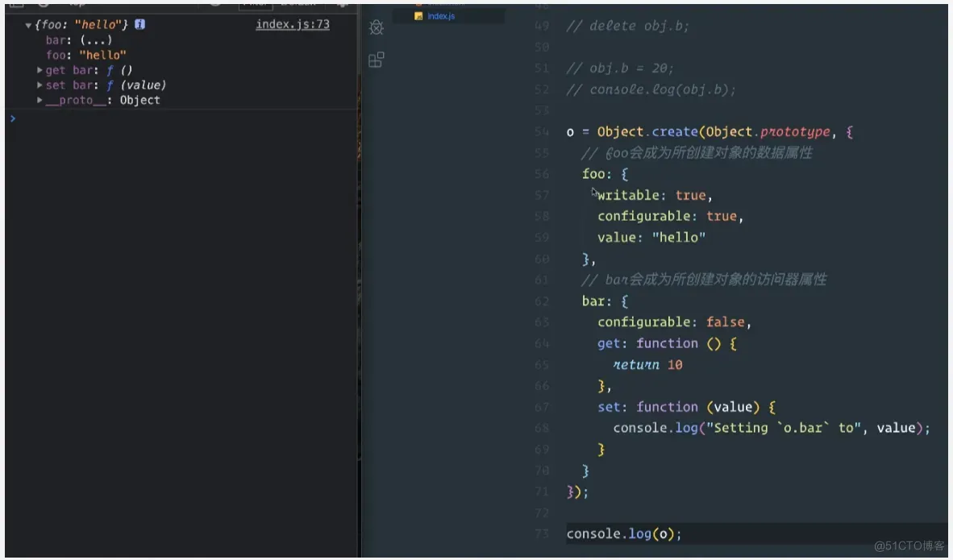Expand the set bar function entry

point(40,85)
